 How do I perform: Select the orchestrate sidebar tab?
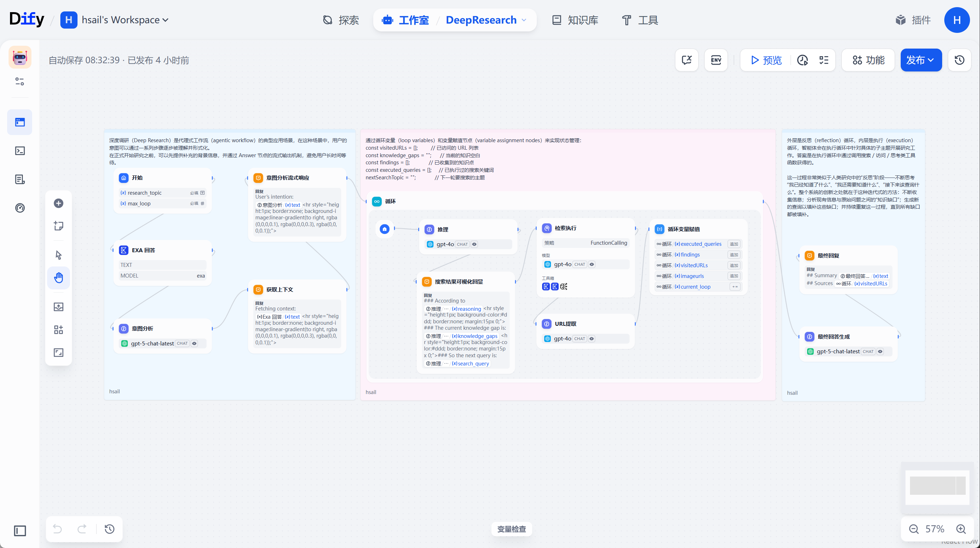tap(20, 122)
